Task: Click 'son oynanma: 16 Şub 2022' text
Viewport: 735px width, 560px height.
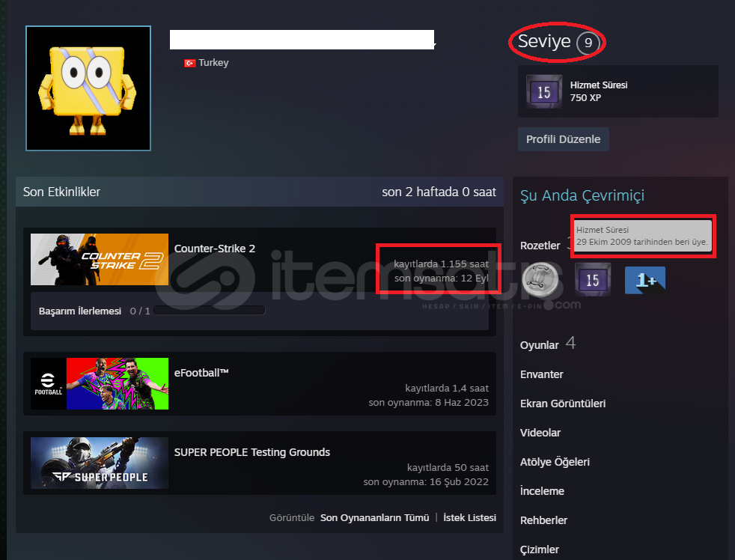Action: (x=426, y=481)
